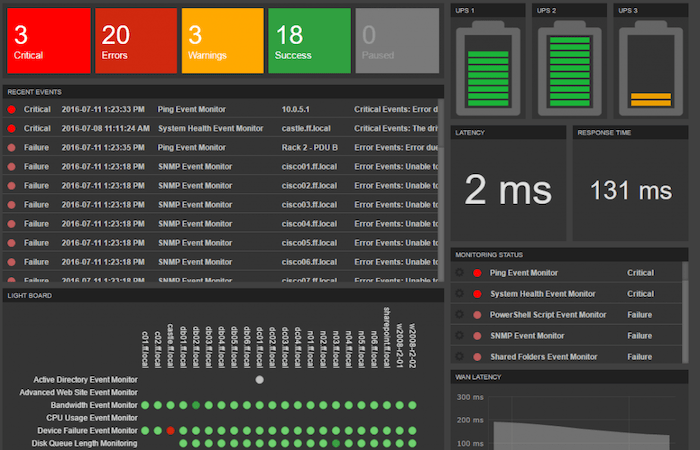Click gear icon for Shared Folders Event Monitor
700x450 pixels.
tap(459, 356)
